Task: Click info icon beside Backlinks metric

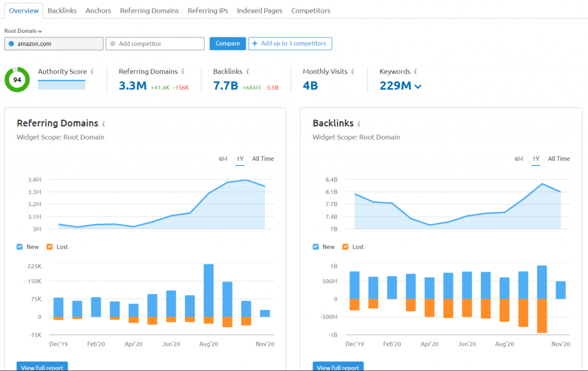Action: coord(247,71)
